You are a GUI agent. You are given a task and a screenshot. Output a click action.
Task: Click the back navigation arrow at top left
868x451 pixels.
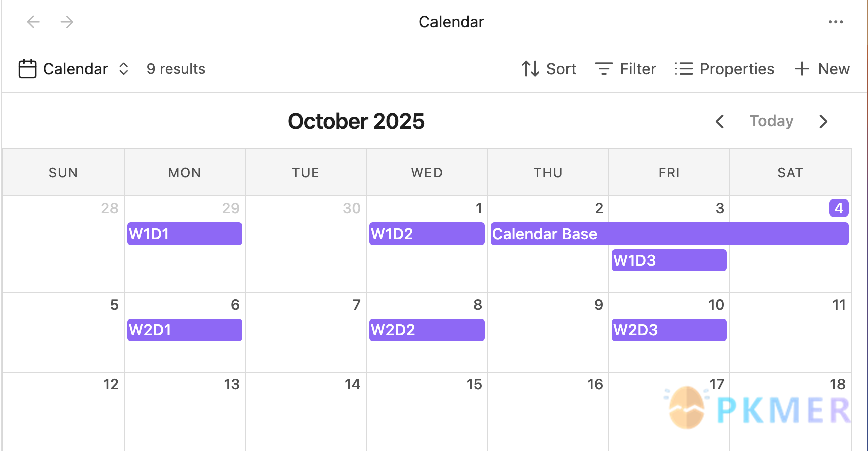click(33, 22)
